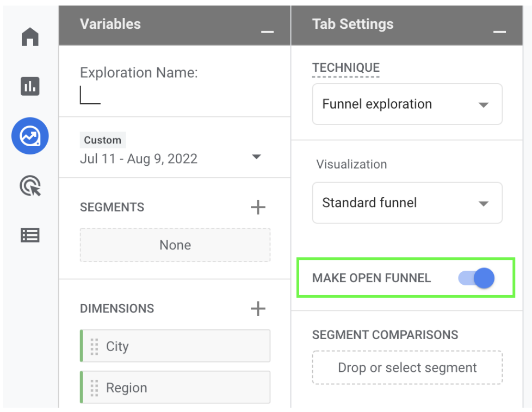532x412 pixels.
Task: Select the Region dimension
Action: point(175,387)
